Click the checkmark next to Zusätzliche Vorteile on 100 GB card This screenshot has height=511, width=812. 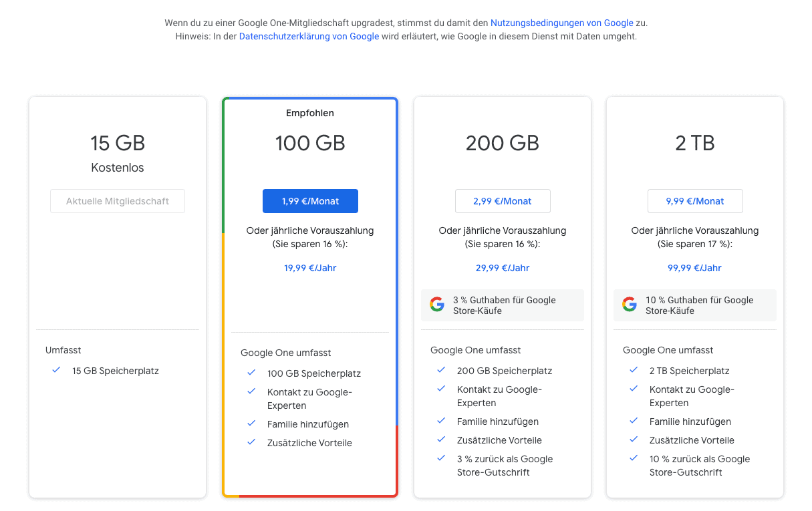pos(251,442)
